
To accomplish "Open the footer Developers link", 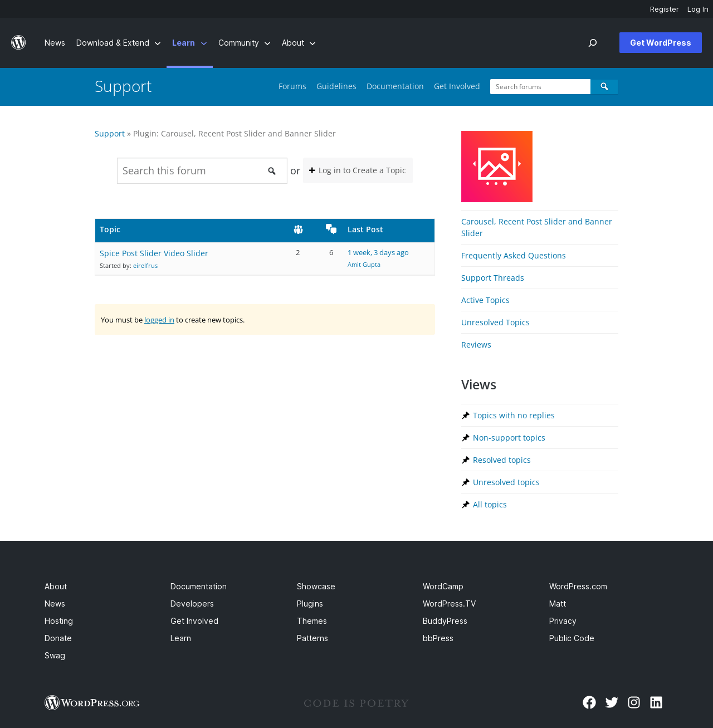I will 192,604.
